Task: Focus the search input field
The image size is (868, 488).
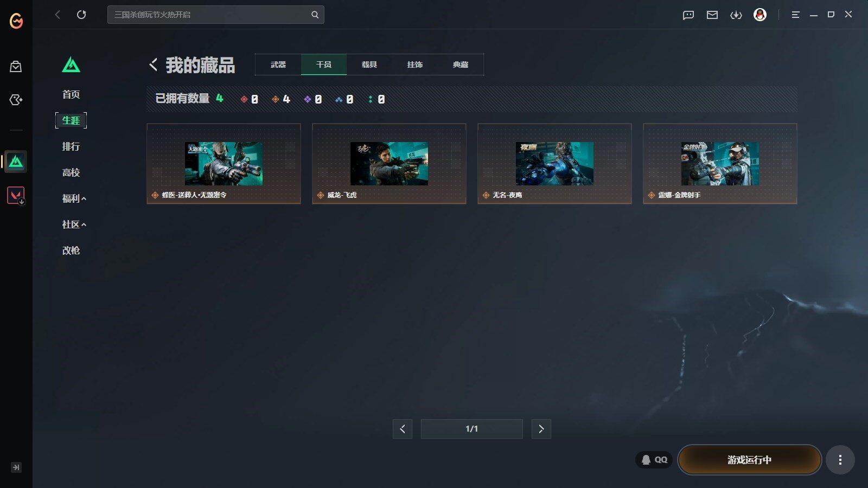Action: [216, 15]
